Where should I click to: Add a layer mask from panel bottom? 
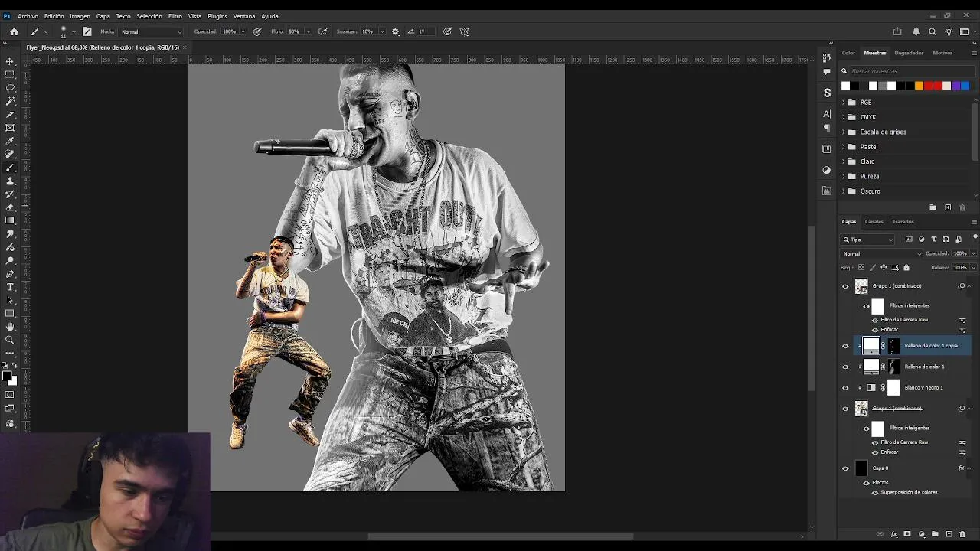(x=907, y=534)
